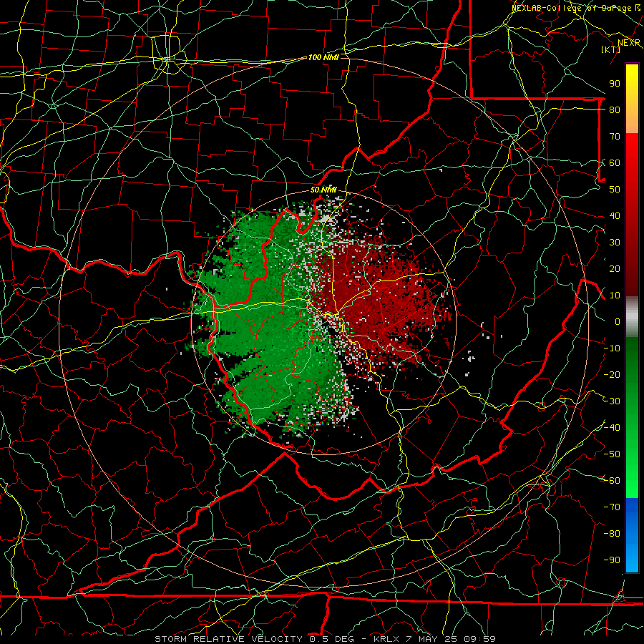Click the "50" value on velocity scale
The height and width of the screenshot is (644, 644).
(615, 190)
